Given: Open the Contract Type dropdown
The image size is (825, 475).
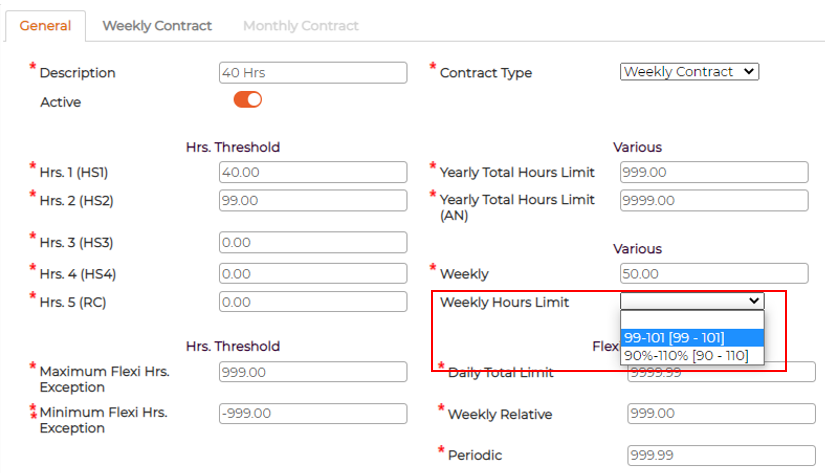Looking at the screenshot, I should 690,72.
